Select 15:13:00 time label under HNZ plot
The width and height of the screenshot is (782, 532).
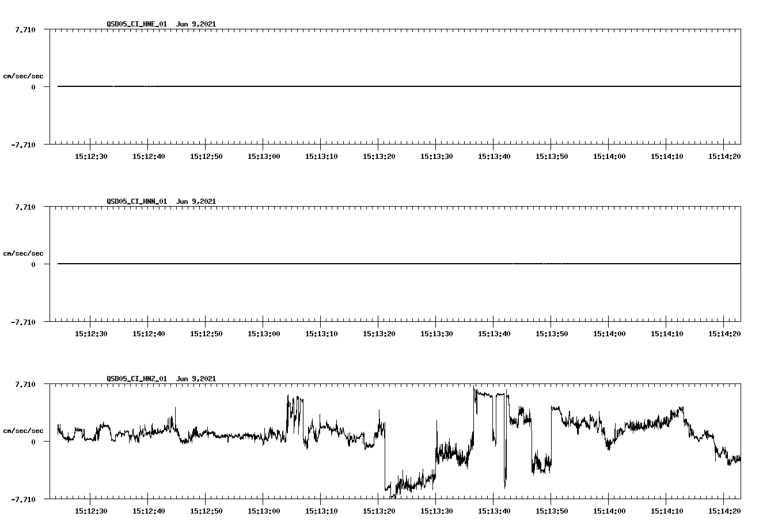264,511
